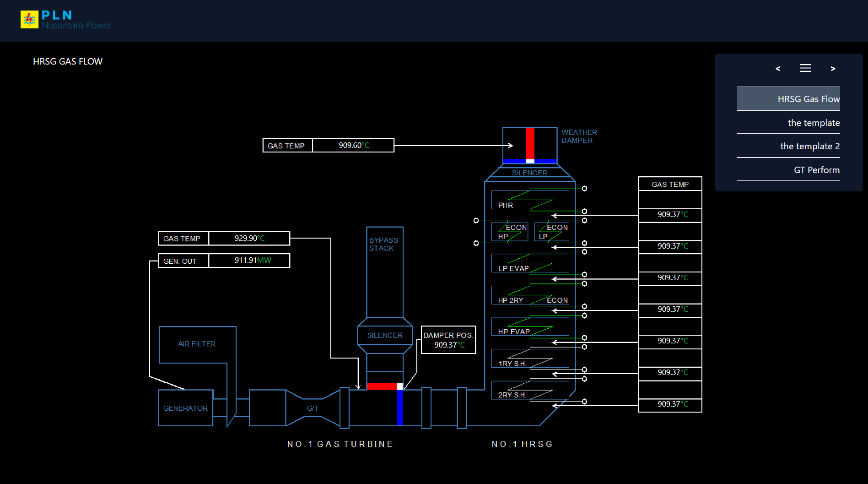Click the Weather Damper indicator
The width and height of the screenshot is (868, 484).
coord(530,145)
